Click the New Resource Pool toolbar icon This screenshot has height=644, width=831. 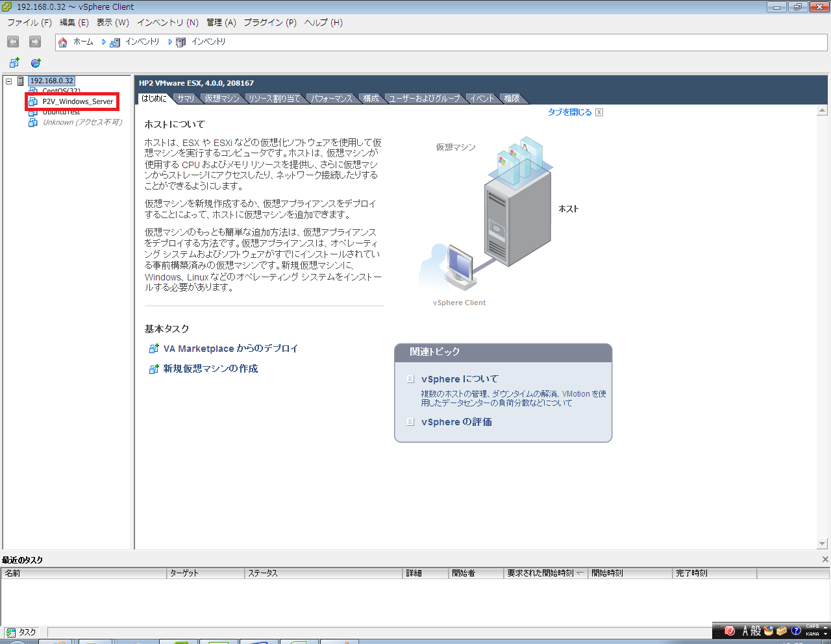[36, 63]
